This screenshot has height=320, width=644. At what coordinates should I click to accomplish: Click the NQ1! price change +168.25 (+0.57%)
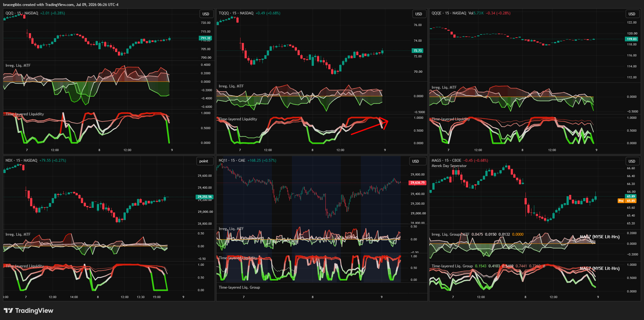click(x=262, y=160)
